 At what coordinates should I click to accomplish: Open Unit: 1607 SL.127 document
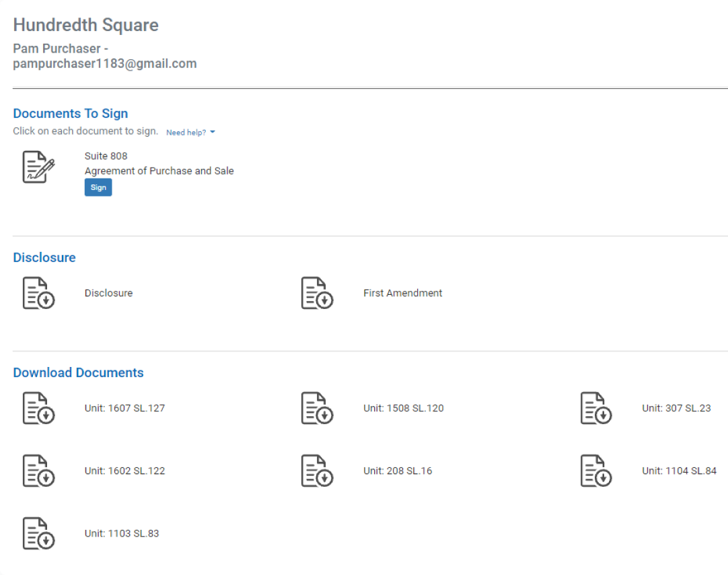point(124,408)
